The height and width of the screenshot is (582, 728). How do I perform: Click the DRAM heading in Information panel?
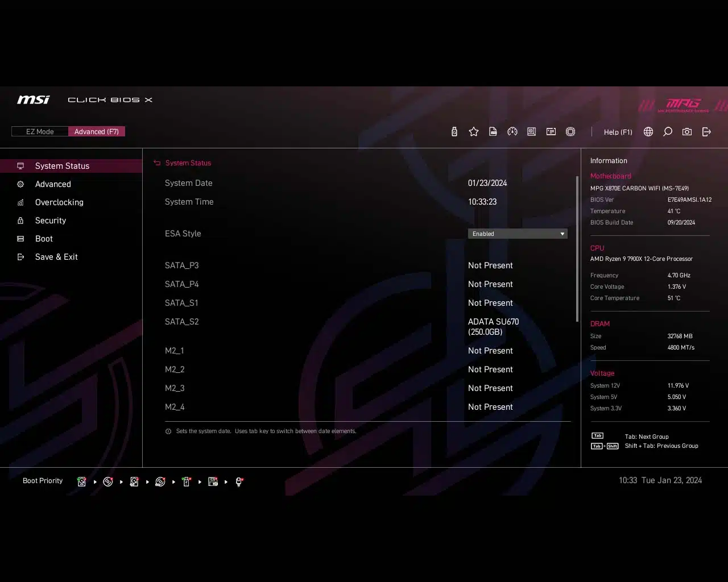click(599, 324)
